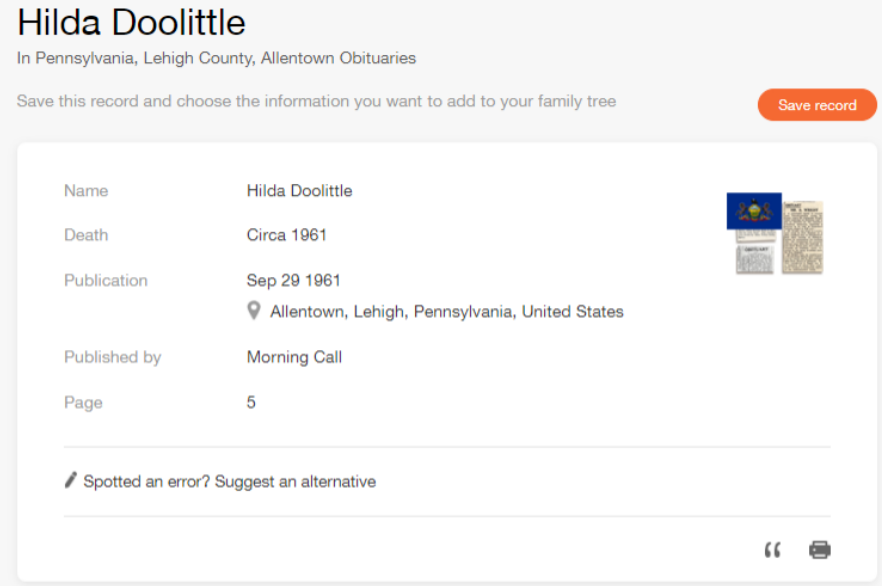Click the print record icon
Viewport: 882px width, 586px height.
(820, 549)
